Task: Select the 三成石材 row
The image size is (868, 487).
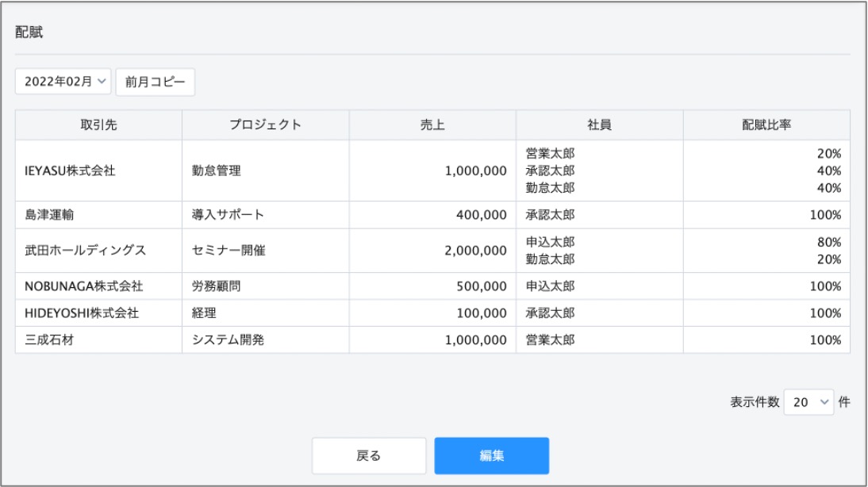Action: (433, 339)
